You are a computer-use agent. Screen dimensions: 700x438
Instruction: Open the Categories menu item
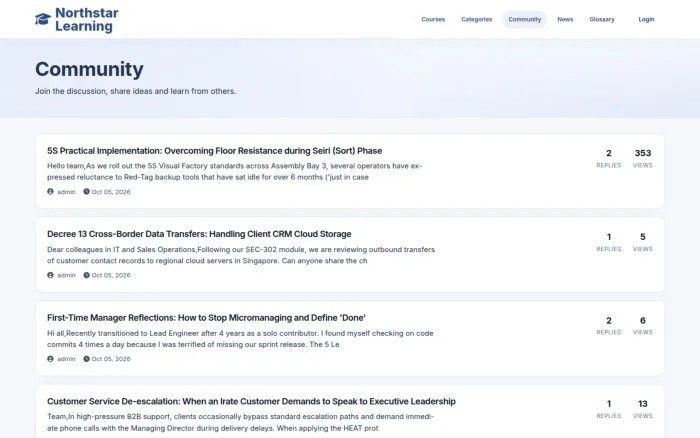476,19
